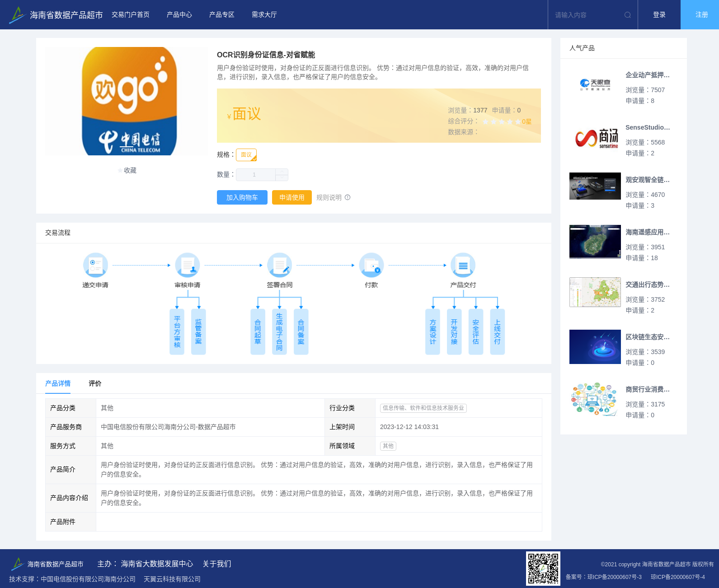The height and width of the screenshot is (588, 719).
Task: Click the site logo in header
Action: click(56, 15)
